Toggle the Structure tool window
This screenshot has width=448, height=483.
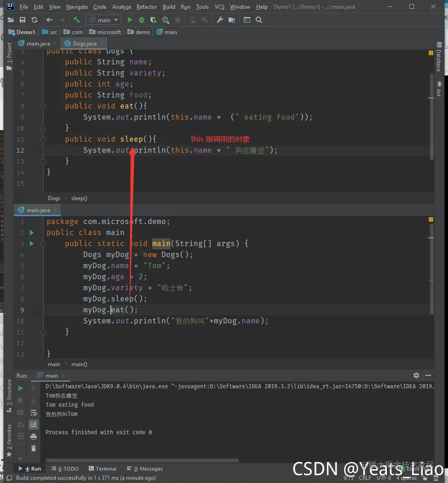[9, 396]
